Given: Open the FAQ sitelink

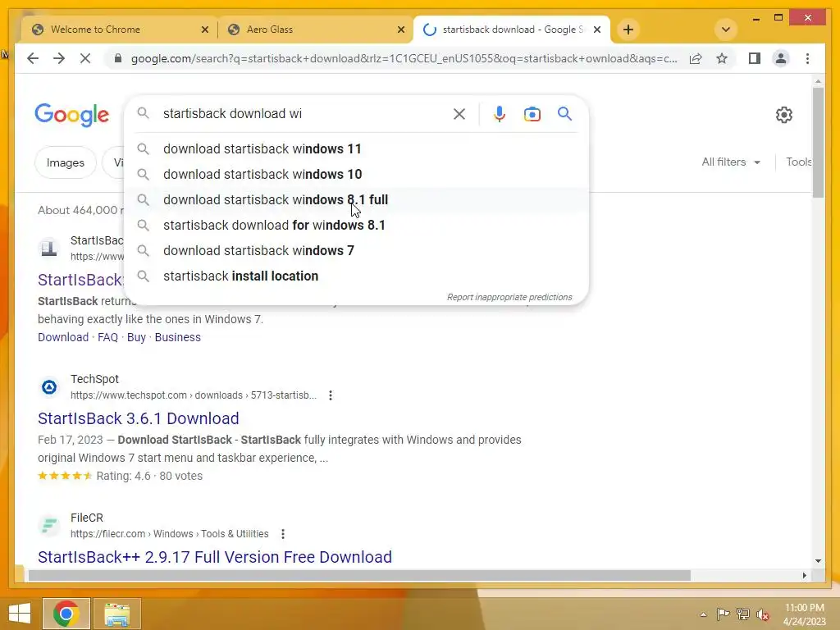Looking at the screenshot, I should 107,337.
